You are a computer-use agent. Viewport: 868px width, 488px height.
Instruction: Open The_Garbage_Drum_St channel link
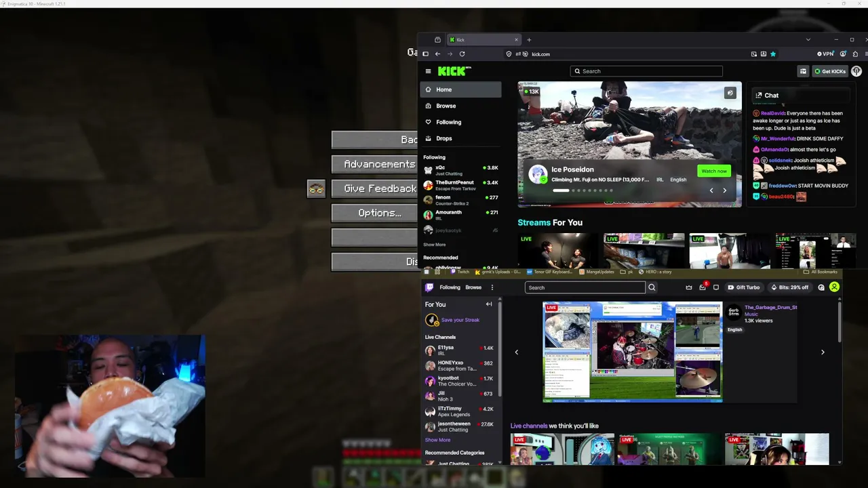coord(770,307)
